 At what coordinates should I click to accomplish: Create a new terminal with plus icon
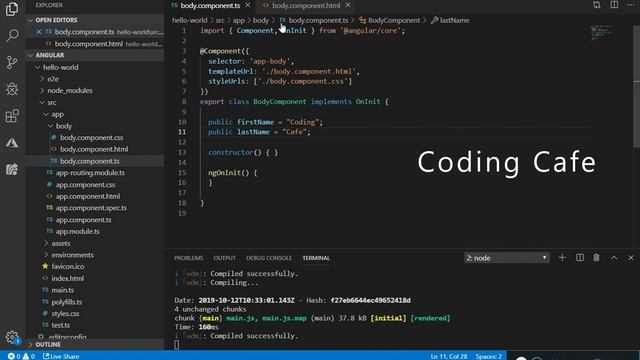click(x=562, y=258)
